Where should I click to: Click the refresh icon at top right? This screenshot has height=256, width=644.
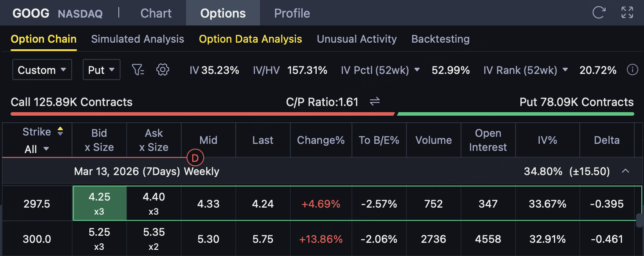pos(599,12)
